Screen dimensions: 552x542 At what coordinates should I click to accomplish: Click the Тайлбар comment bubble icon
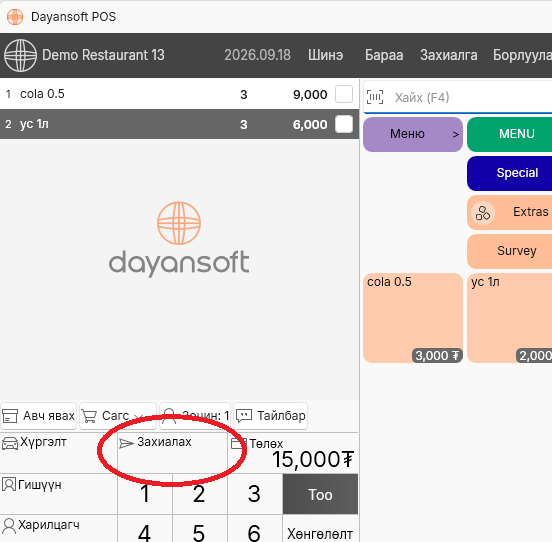coord(244,416)
